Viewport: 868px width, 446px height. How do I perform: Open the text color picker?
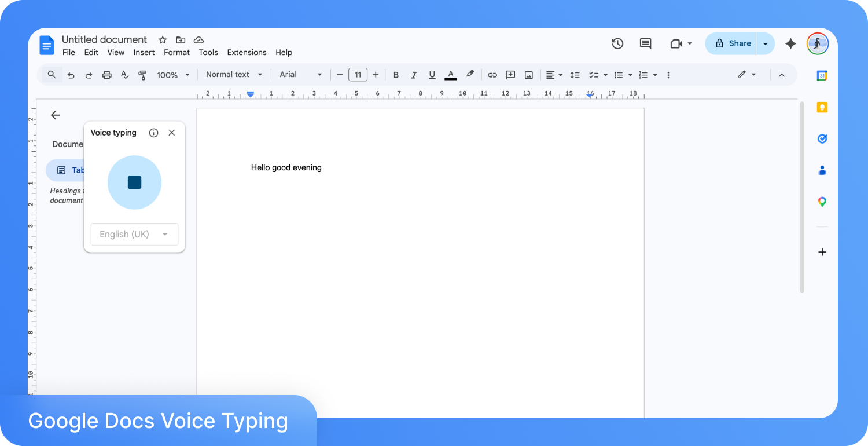[450, 75]
